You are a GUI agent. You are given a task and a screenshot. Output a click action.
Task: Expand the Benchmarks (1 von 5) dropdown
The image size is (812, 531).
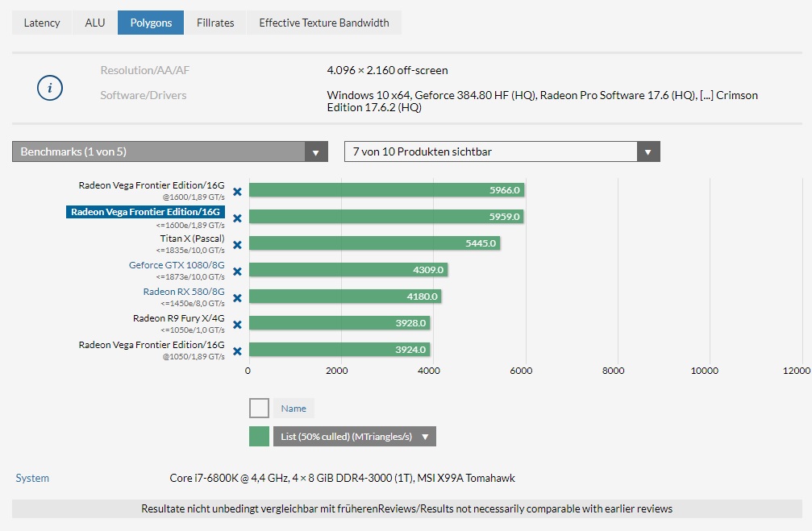pyautogui.click(x=170, y=151)
